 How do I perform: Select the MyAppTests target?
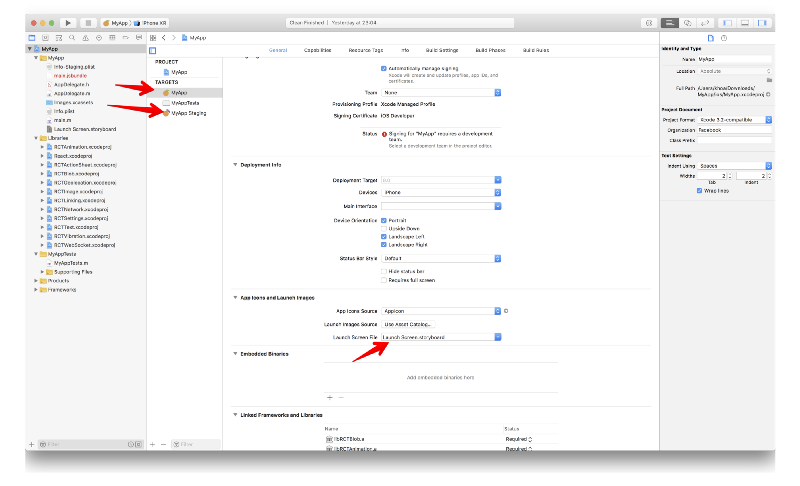185,103
